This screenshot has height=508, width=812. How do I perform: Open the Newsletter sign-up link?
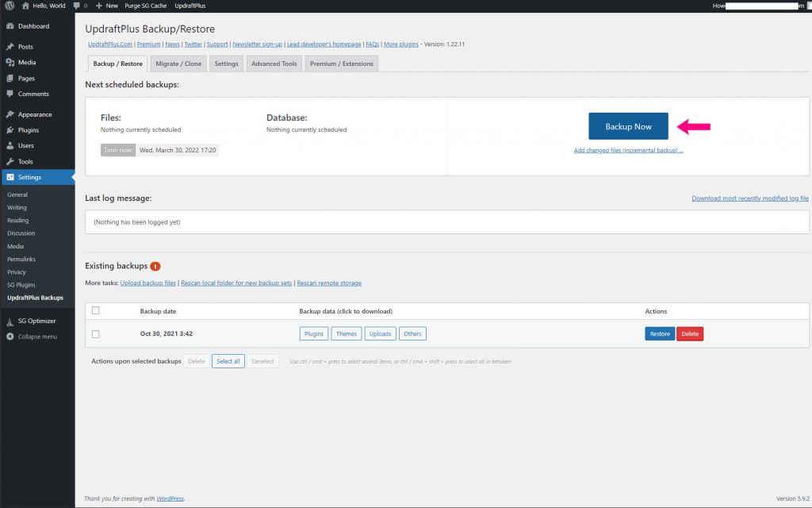point(258,44)
